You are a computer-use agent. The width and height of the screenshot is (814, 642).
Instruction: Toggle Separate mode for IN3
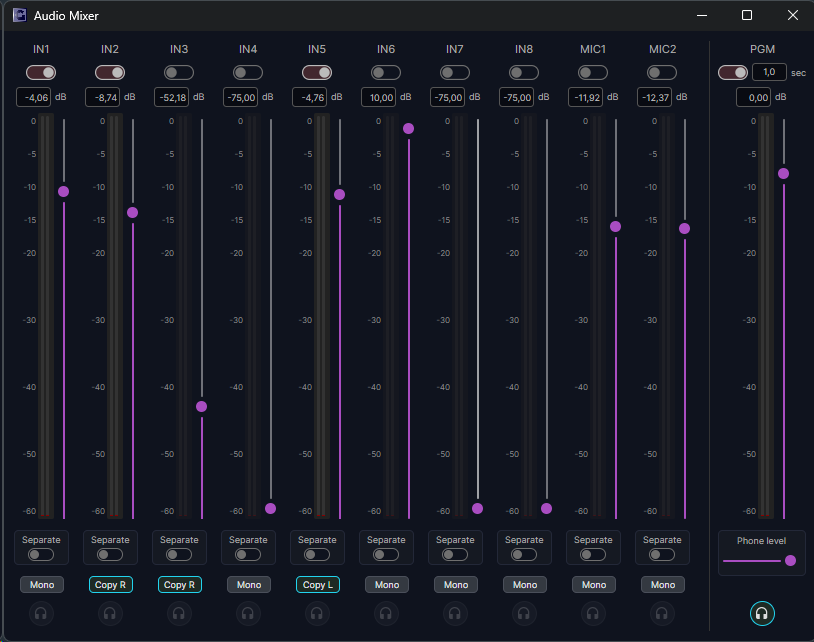point(179,555)
